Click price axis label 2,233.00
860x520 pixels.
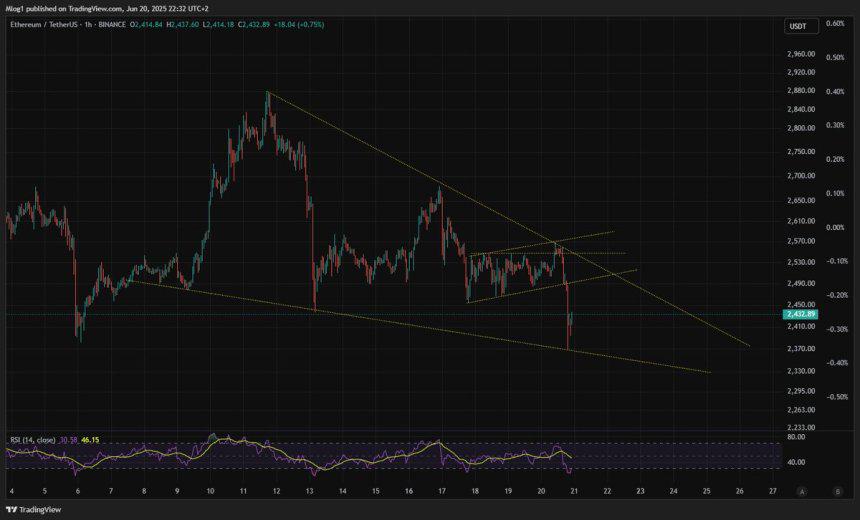tap(800, 427)
